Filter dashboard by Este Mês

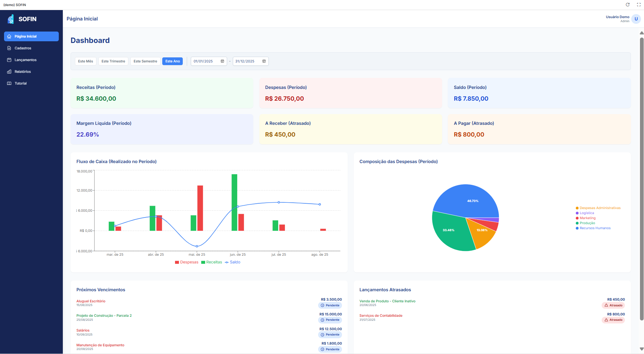tap(86, 61)
